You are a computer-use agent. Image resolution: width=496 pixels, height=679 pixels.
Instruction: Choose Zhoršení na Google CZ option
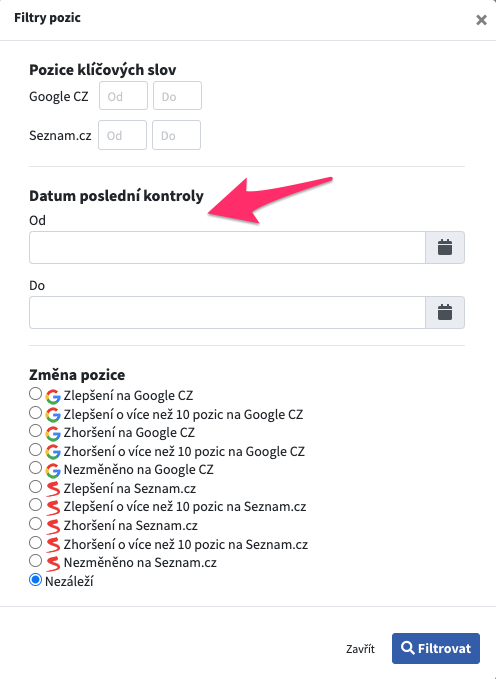(x=36, y=431)
